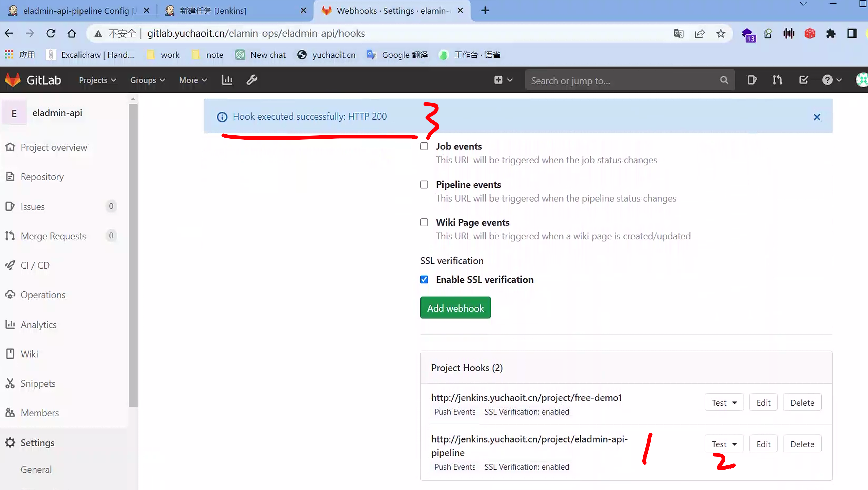Reload the page using browser refresh
Screen dimensions: 868x490
coord(51,33)
